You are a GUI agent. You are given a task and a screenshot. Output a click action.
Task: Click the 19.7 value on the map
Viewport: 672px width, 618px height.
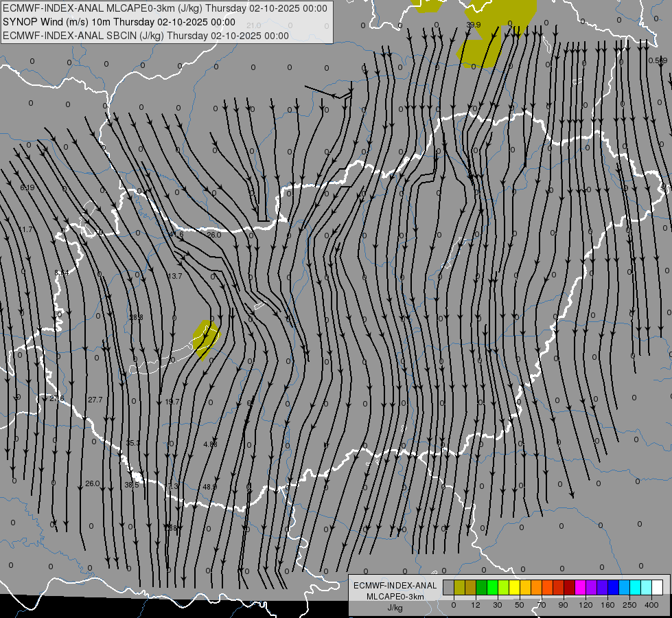pyautogui.click(x=172, y=402)
